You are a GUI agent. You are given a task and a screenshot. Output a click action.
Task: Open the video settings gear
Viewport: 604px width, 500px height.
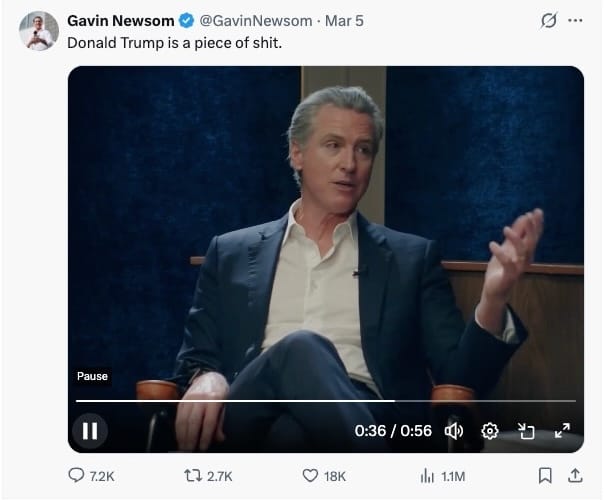coord(490,431)
